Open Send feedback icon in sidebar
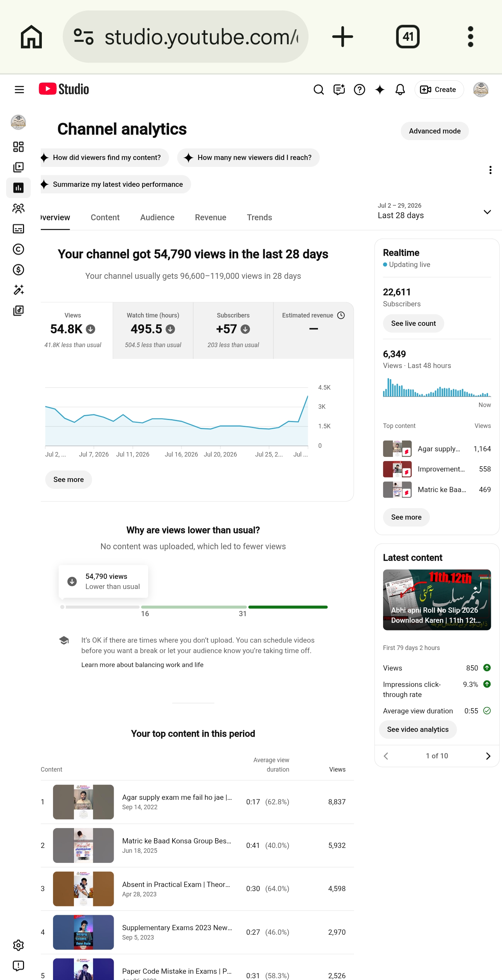The image size is (502, 980). click(x=18, y=966)
